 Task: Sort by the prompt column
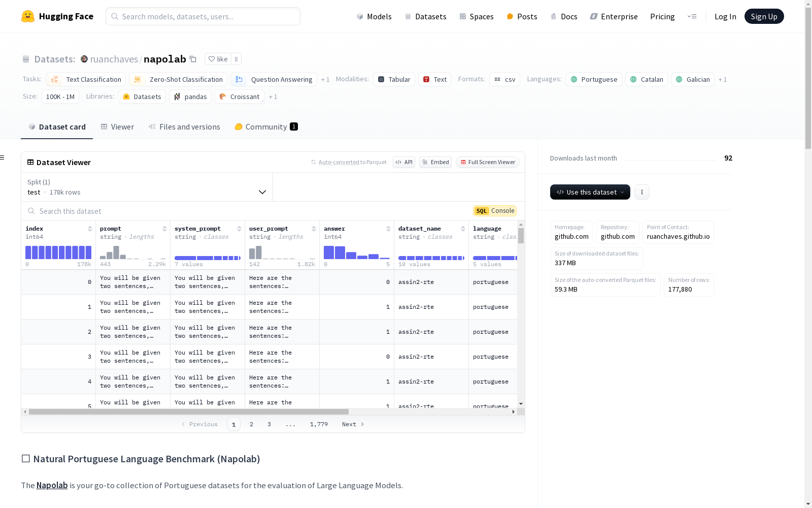click(164, 229)
